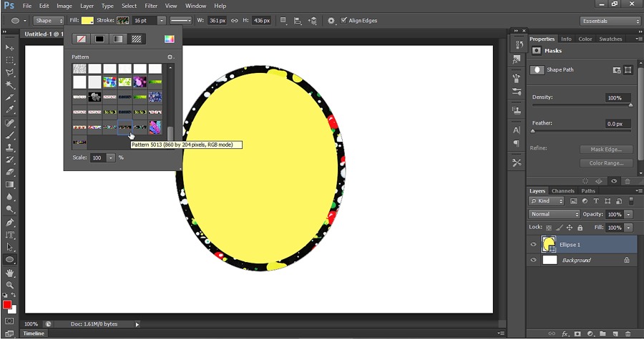Open the File menu
This screenshot has width=644, height=340.
(x=27, y=6)
